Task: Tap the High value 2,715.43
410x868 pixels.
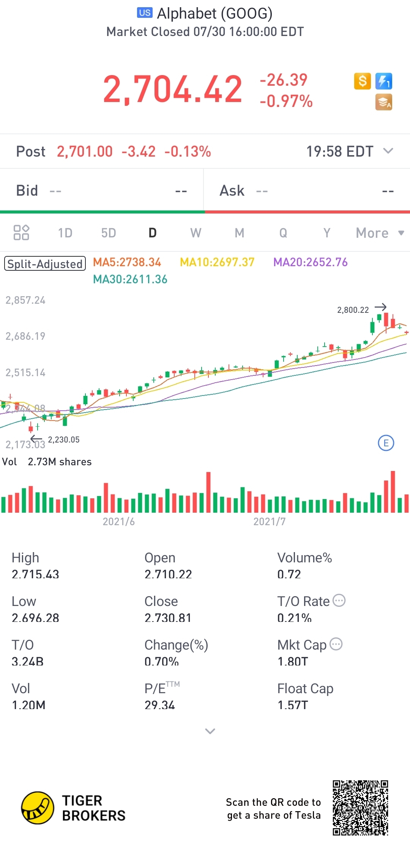Action: [35, 574]
